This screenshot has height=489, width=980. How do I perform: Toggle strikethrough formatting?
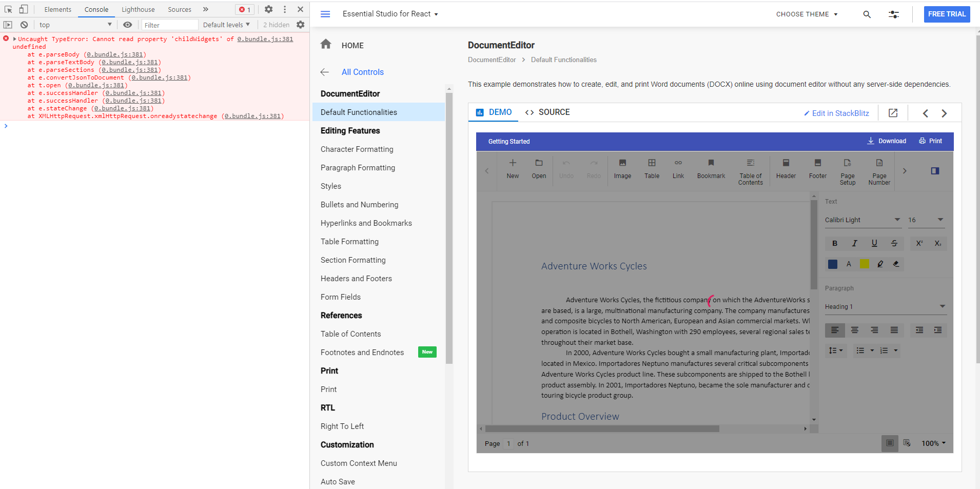click(x=894, y=244)
